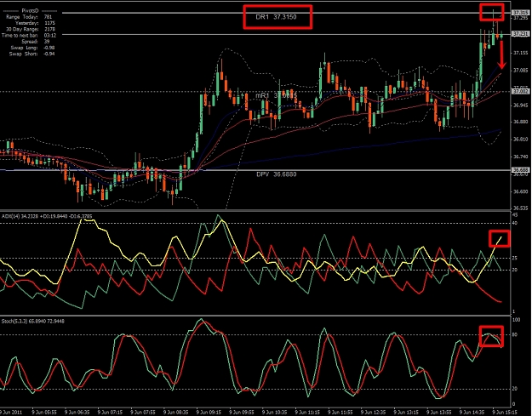Click the '9 Jun 13:55' time label
532x416 pixels.
click(x=439, y=413)
